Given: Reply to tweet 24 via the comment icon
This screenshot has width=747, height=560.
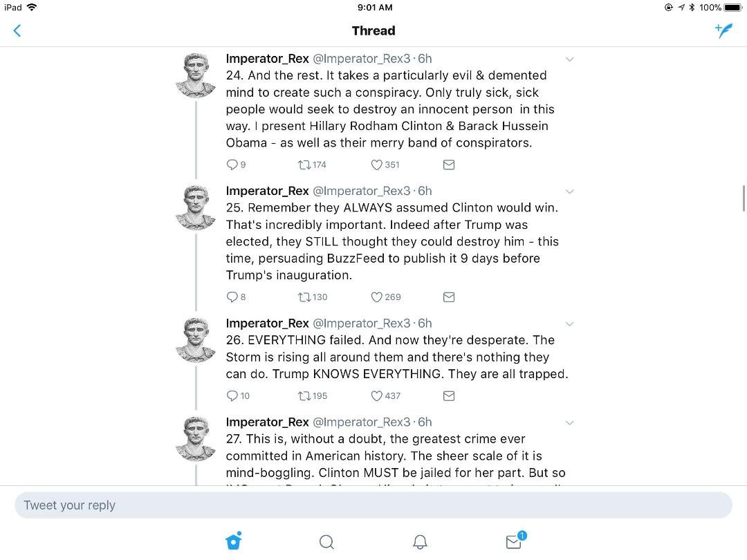Looking at the screenshot, I should pyautogui.click(x=232, y=165).
